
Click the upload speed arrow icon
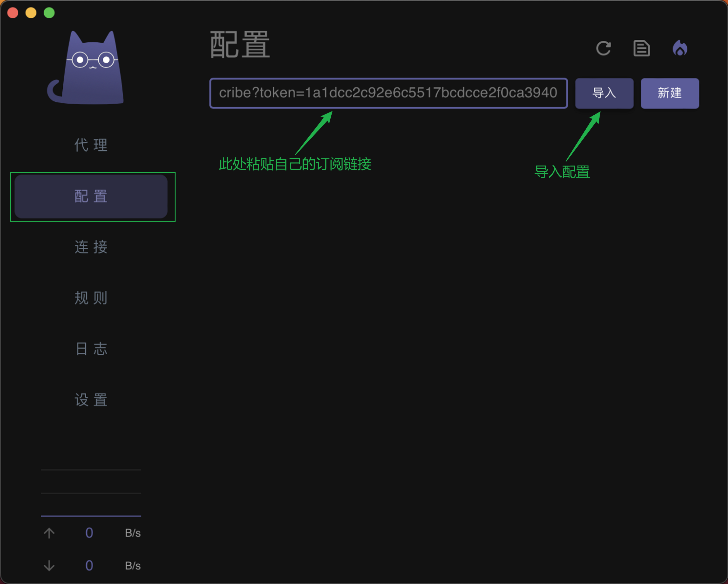[x=49, y=533]
